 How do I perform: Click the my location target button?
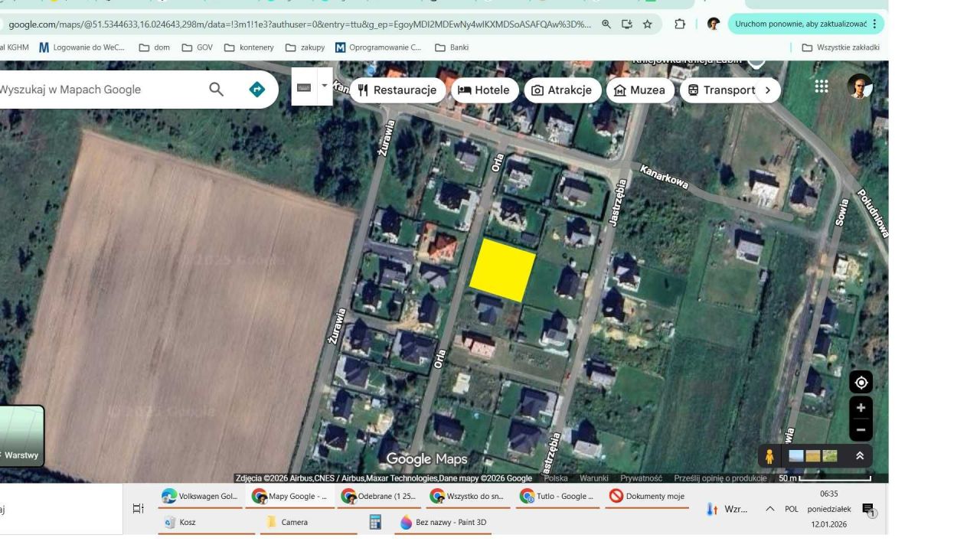(861, 383)
